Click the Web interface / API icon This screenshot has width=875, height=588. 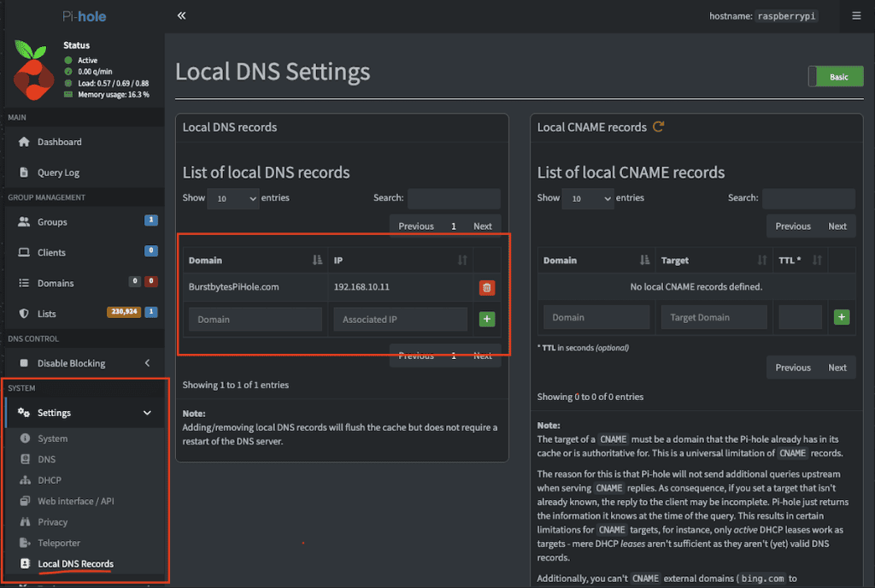(25, 501)
